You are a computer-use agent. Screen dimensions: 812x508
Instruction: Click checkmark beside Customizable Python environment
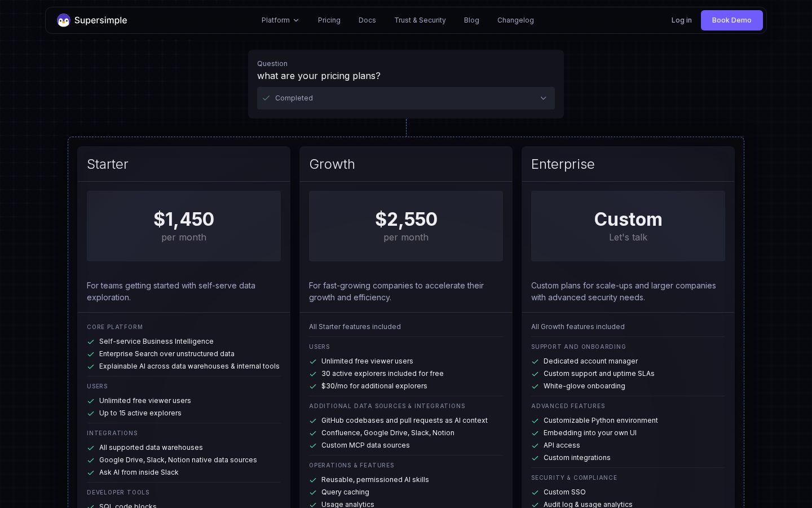pos(535,421)
